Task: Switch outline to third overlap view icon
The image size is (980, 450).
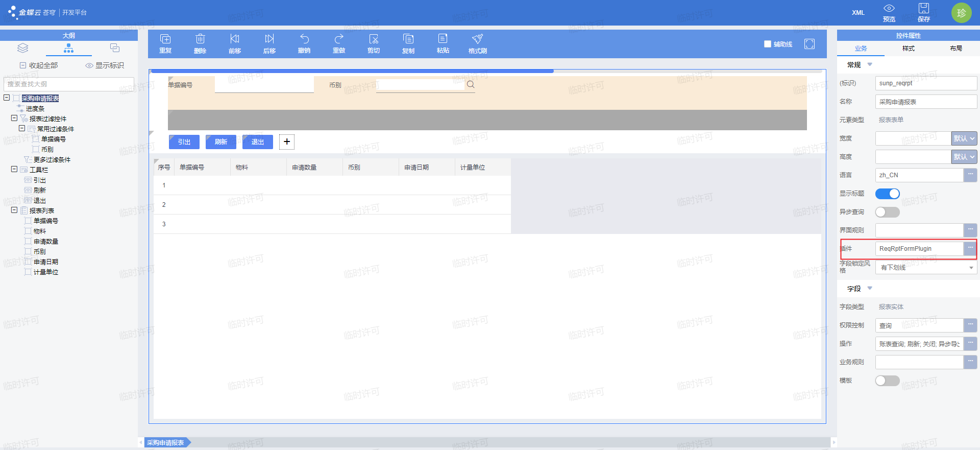Action: click(115, 48)
